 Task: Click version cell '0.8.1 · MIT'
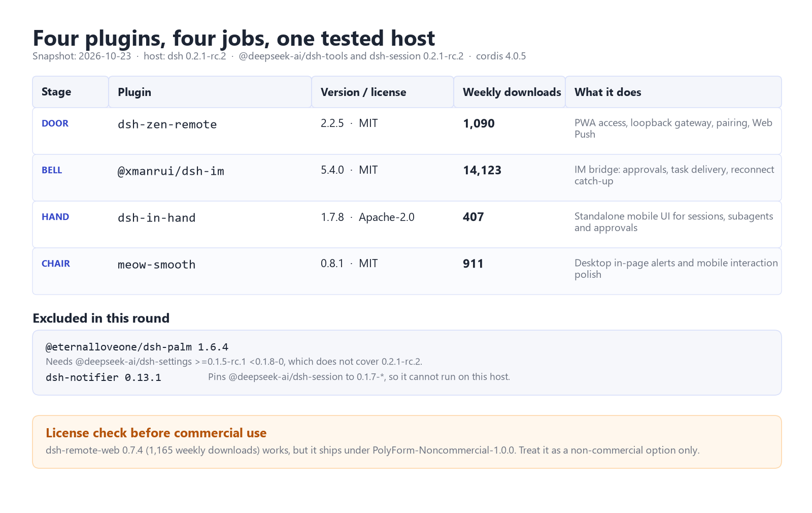(x=349, y=264)
